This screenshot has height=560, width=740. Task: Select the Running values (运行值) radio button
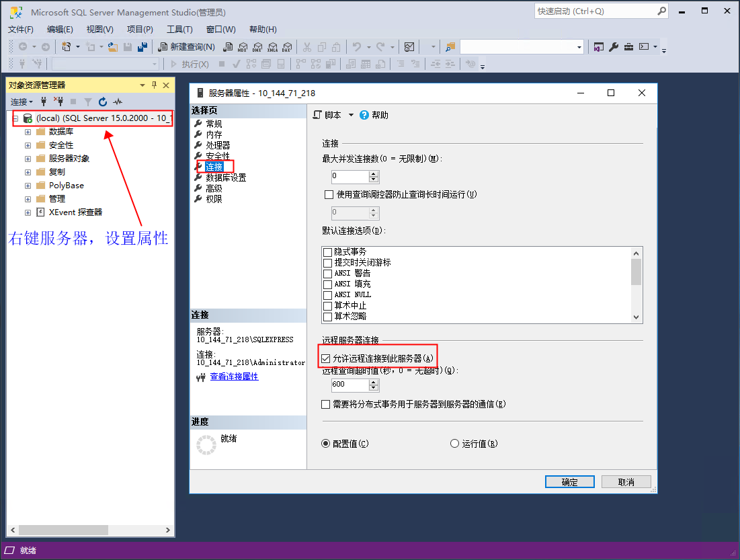454,444
